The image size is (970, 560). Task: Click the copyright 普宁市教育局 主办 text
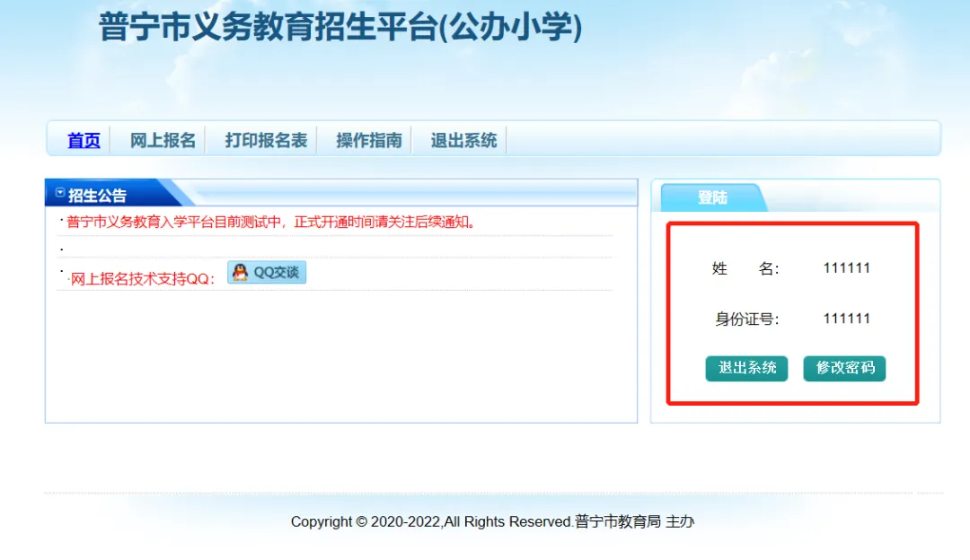pyautogui.click(x=634, y=521)
